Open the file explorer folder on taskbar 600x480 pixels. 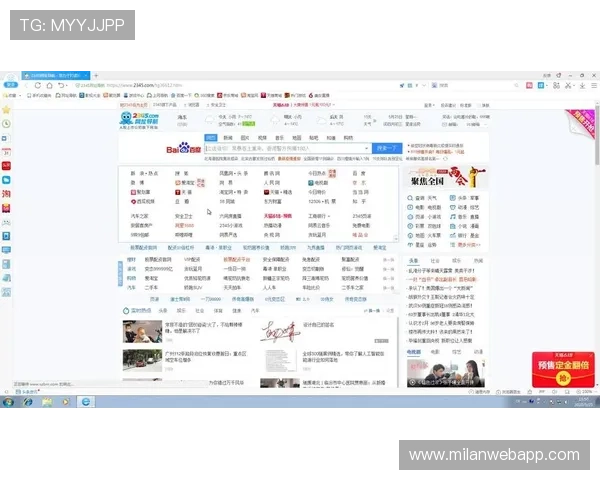click(x=47, y=402)
